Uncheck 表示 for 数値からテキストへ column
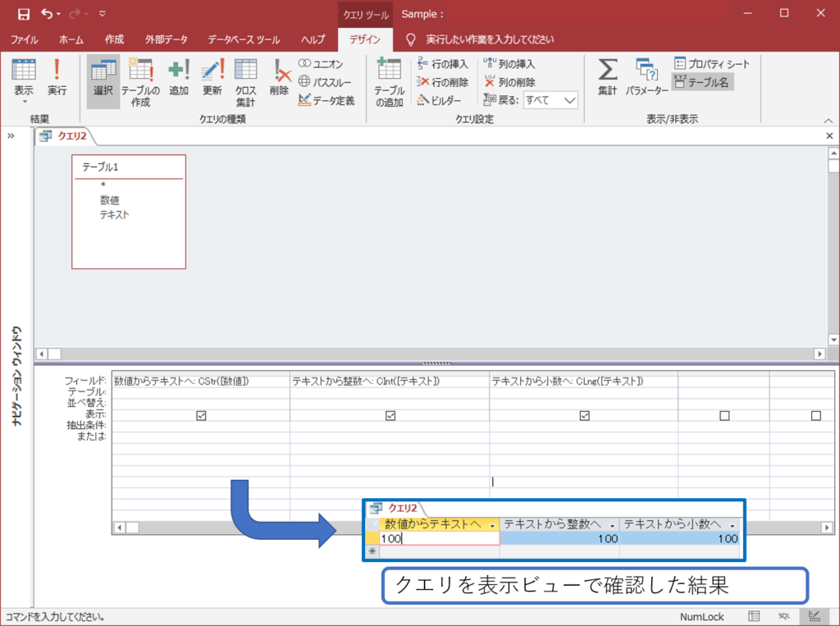Screen dimensions: 840x626 click(201, 415)
